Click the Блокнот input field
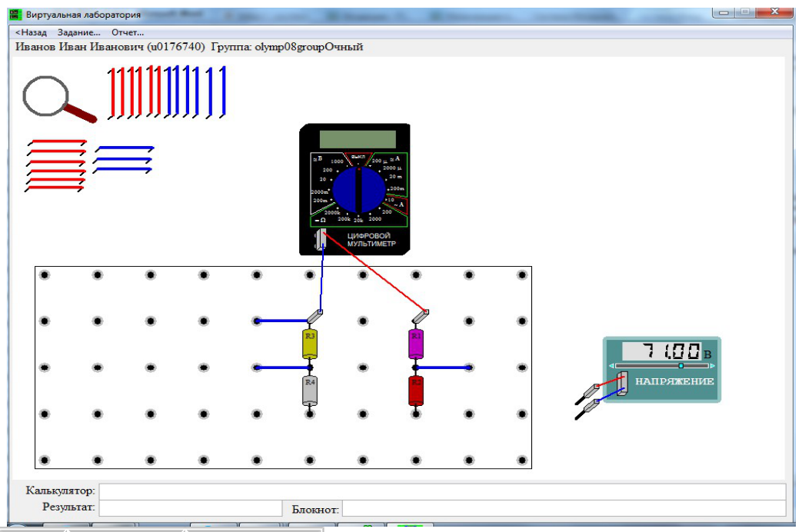The image size is (802, 532). click(x=564, y=508)
